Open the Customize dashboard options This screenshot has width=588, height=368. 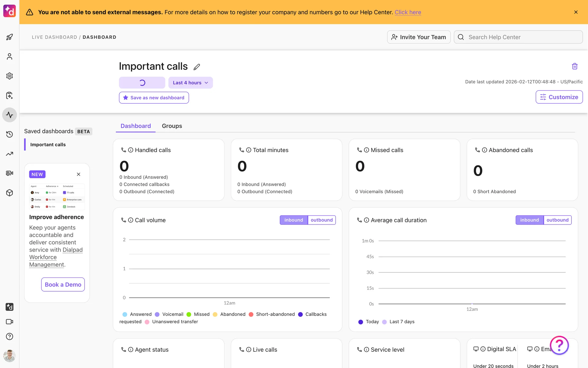559,97
